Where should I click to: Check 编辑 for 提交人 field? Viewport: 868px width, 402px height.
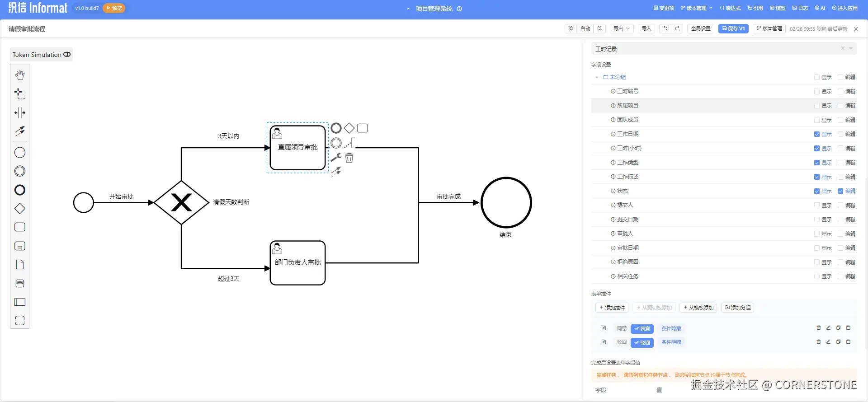[x=840, y=206]
